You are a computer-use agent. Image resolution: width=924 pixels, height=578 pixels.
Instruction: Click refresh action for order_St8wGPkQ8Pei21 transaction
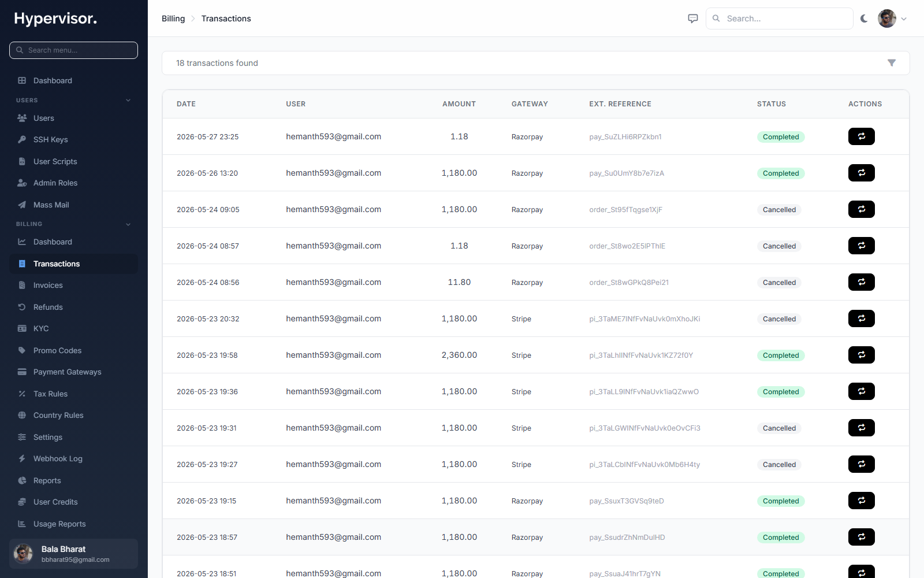861,282
